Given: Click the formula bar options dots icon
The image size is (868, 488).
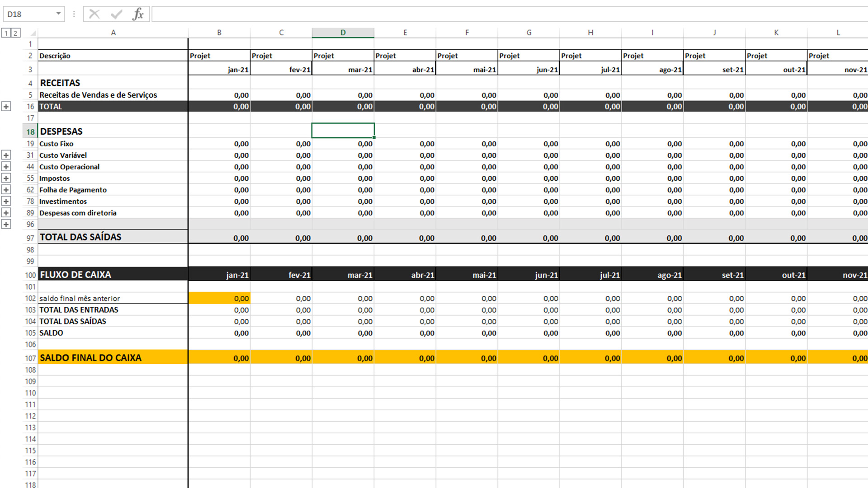Looking at the screenshot, I should click(x=74, y=14).
